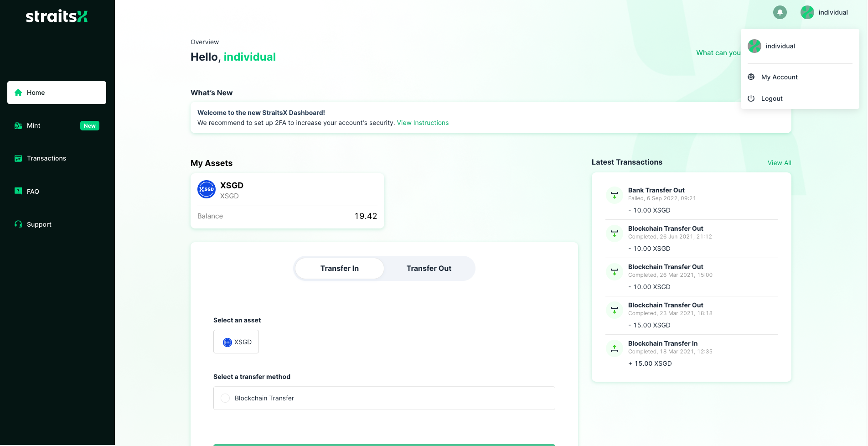
Task: Open Blockchain Transfer In from 18 Mar 2021
Action: 692,353
